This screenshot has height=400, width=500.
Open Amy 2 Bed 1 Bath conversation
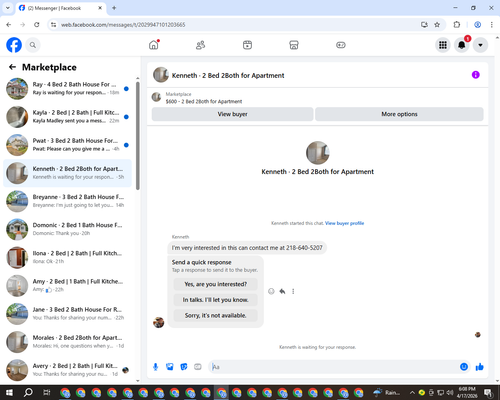pyautogui.click(x=67, y=286)
